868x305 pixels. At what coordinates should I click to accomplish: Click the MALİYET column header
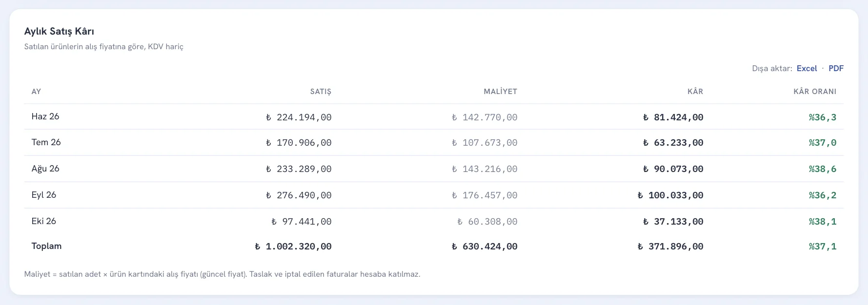tap(500, 92)
